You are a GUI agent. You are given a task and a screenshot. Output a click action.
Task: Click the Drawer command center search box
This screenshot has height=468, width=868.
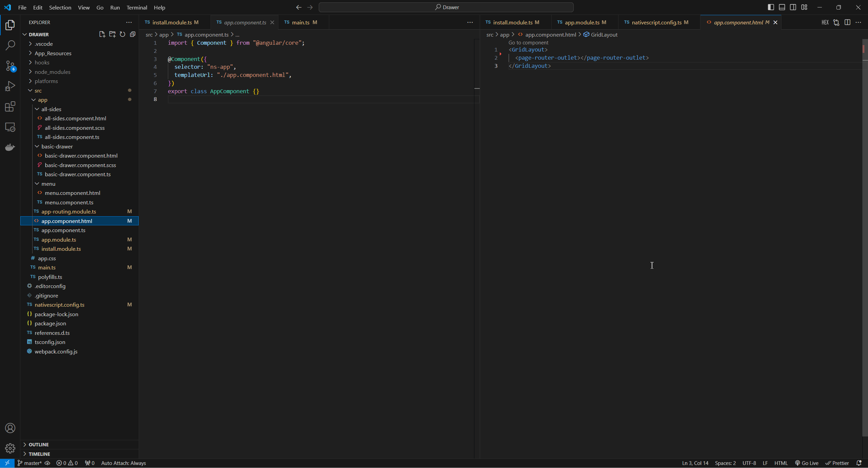coord(446,7)
